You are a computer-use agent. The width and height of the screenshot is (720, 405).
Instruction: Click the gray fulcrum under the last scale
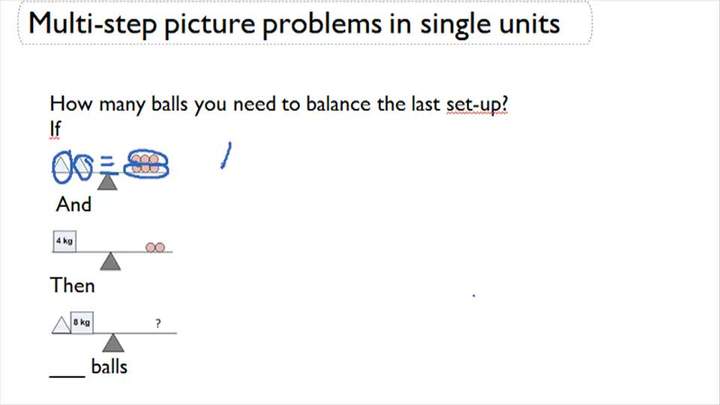(x=114, y=342)
